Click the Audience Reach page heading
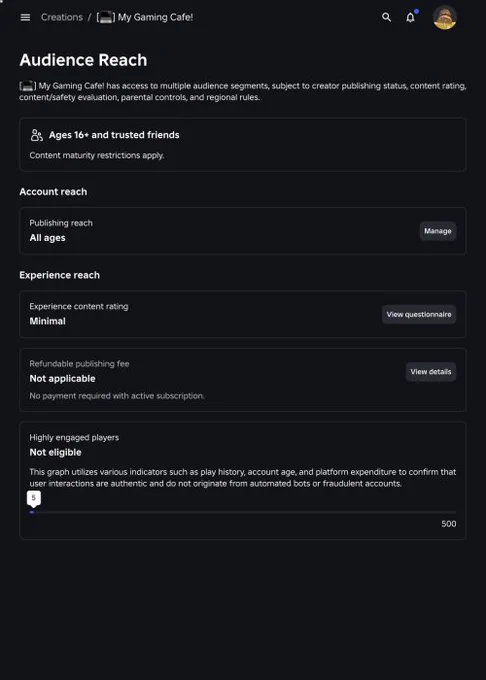486x680 pixels. [83, 60]
